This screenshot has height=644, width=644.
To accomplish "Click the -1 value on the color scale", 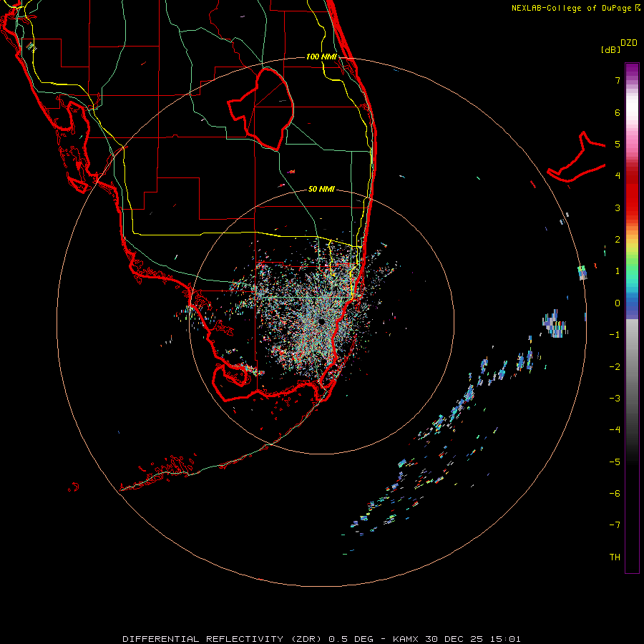I will [x=615, y=335].
